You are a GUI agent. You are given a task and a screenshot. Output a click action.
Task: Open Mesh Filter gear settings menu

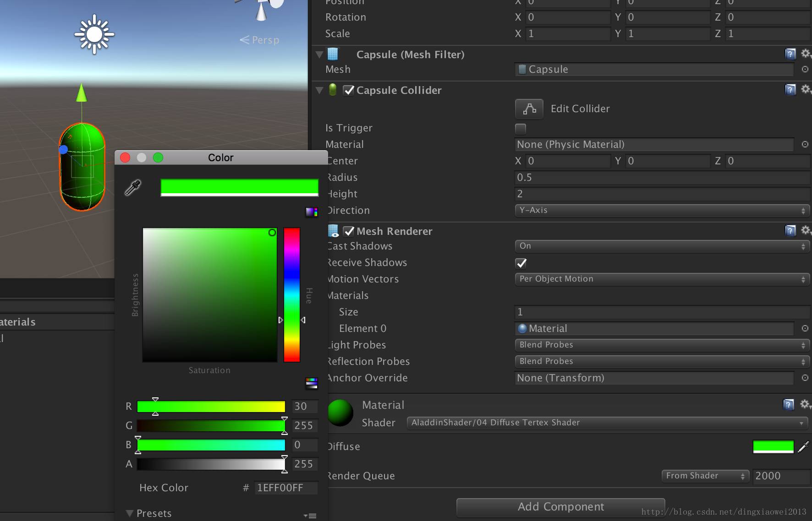[806, 54]
